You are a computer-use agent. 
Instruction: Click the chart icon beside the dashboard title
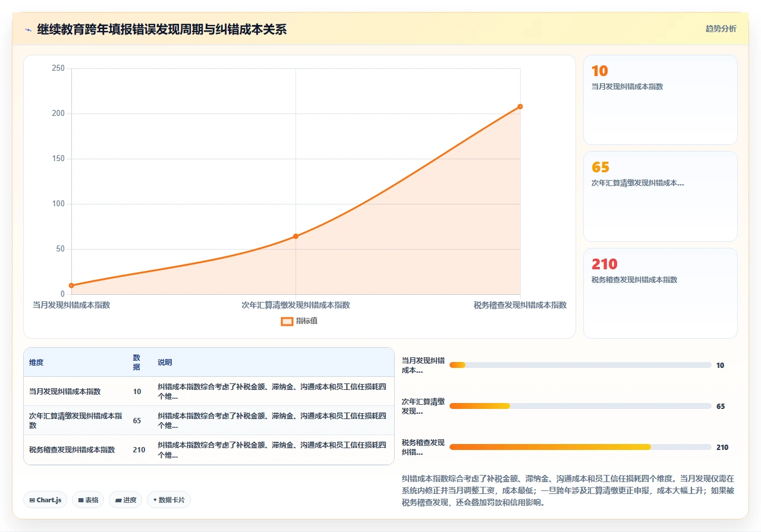(28, 29)
